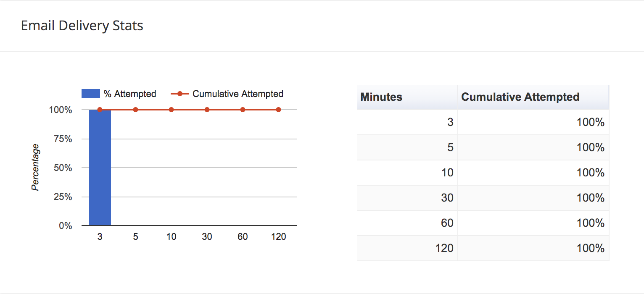Sort table by Minutes column header

[x=381, y=97]
